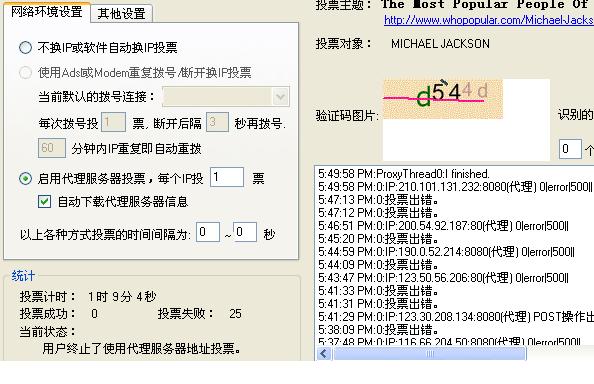Screen dimensions: 594x384
Task: Select 启用代理服务器投票 radio button
Action: [25, 178]
